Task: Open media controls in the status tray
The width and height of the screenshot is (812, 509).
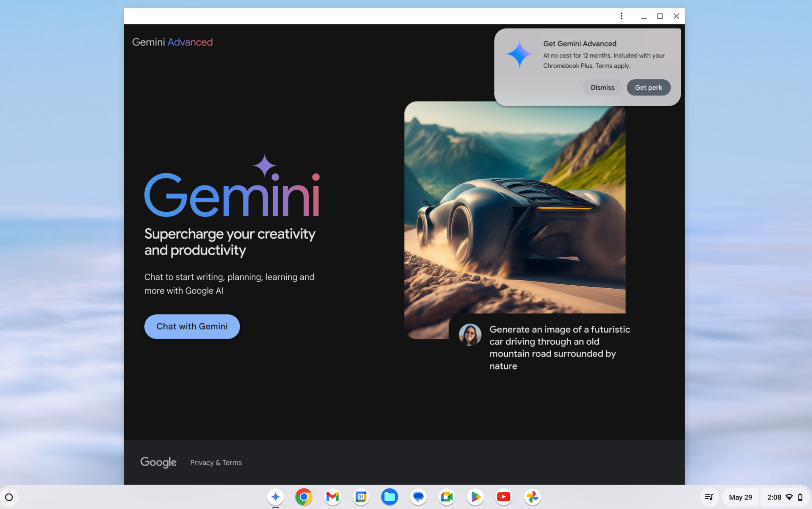Action: (x=709, y=497)
